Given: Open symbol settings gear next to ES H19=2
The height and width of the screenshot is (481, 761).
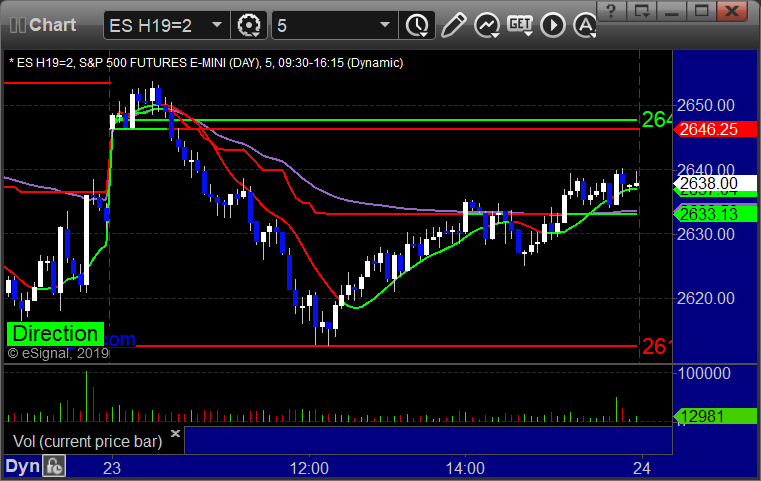Looking at the screenshot, I should [x=249, y=24].
